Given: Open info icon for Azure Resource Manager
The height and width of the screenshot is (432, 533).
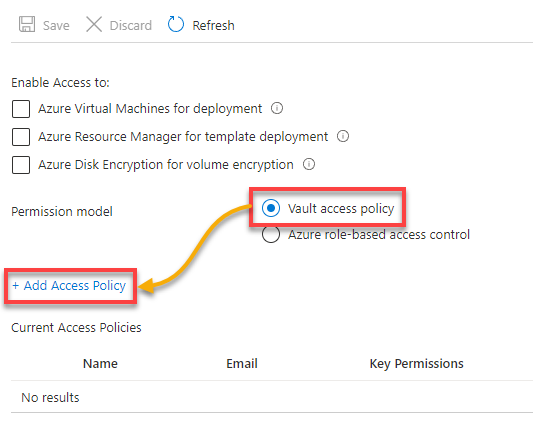Looking at the screenshot, I should pyautogui.click(x=343, y=136).
